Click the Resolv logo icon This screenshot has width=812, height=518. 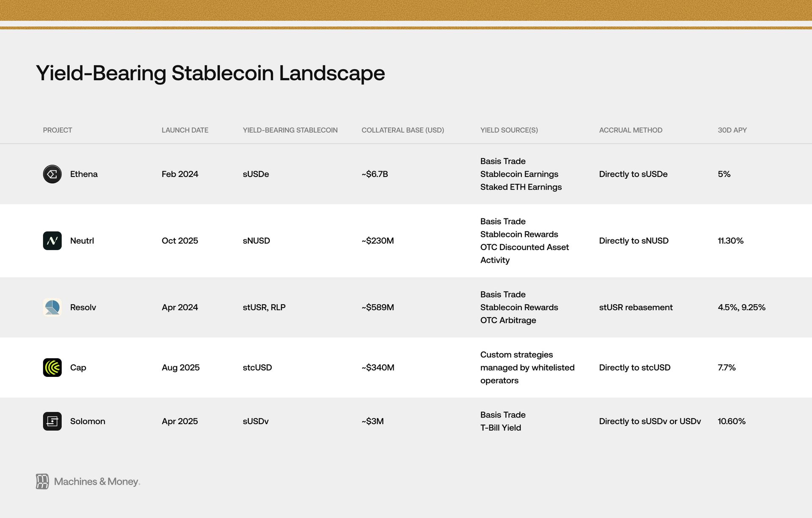(52, 307)
